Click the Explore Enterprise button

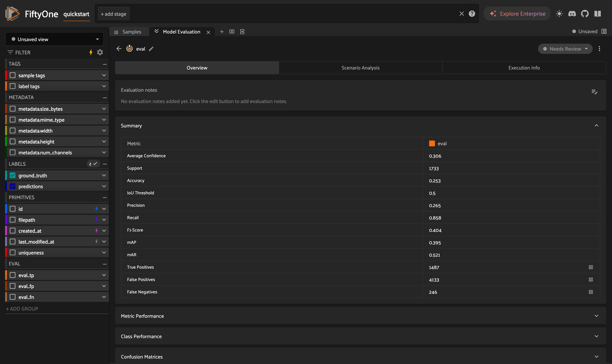tap(517, 14)
